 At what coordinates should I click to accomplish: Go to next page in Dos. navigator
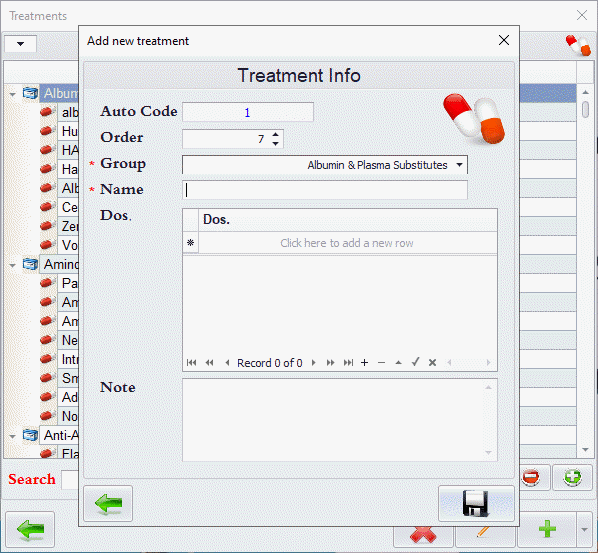331,363
